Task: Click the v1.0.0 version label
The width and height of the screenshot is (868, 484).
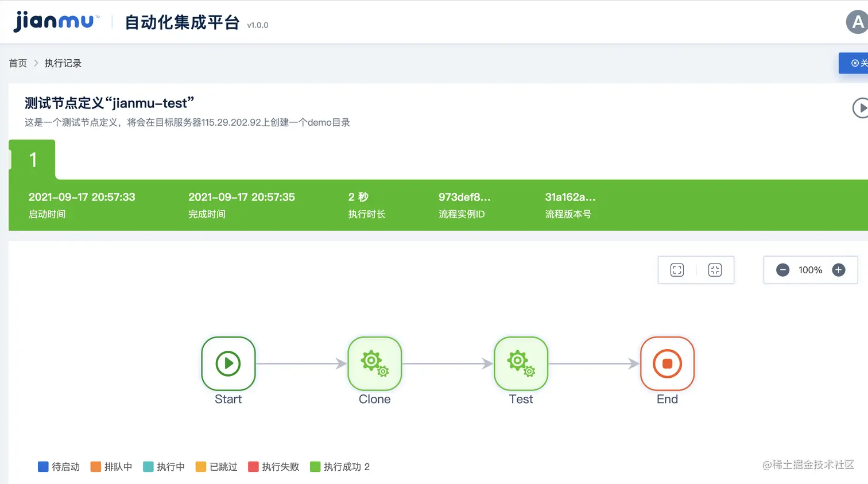Action: point(258,25)
